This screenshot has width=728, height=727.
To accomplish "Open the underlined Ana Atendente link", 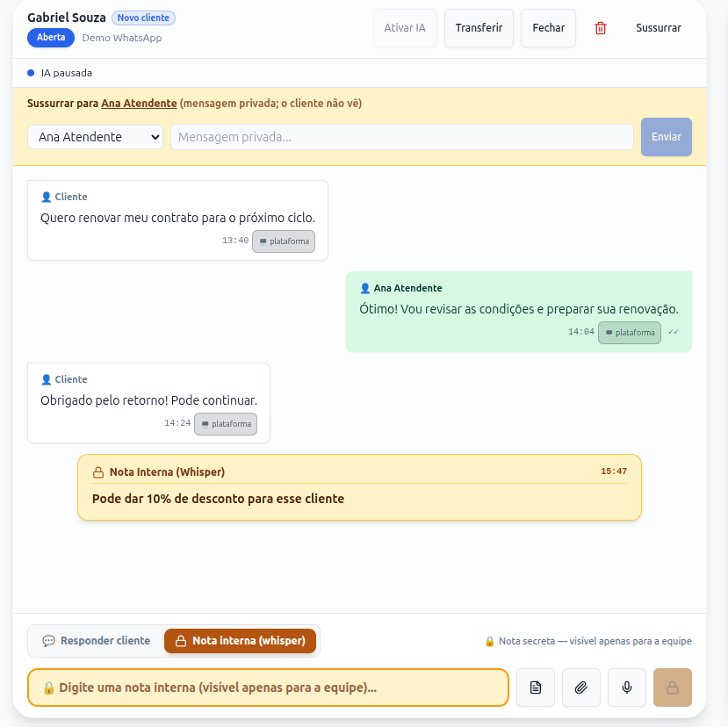I will [139, 104].
